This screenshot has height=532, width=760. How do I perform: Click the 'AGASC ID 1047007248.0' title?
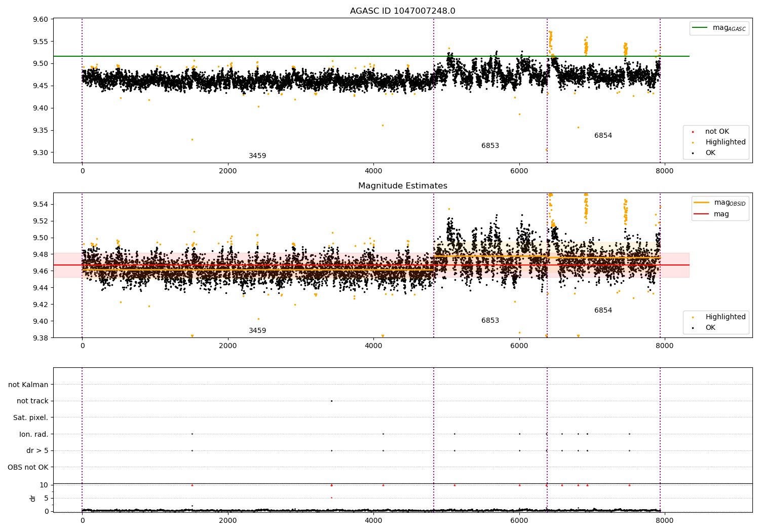click(x=402, y=11)
